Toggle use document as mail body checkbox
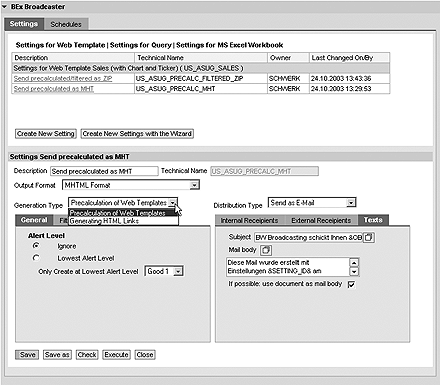This screenshot has height=385, width=440. tap(351, 284)
